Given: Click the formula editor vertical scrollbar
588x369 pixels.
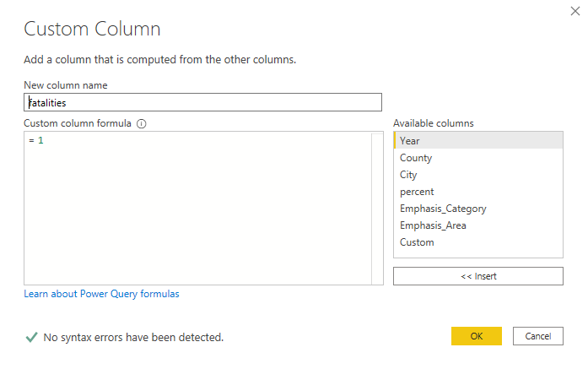Looking at the screenshot, I should [377, 208].
